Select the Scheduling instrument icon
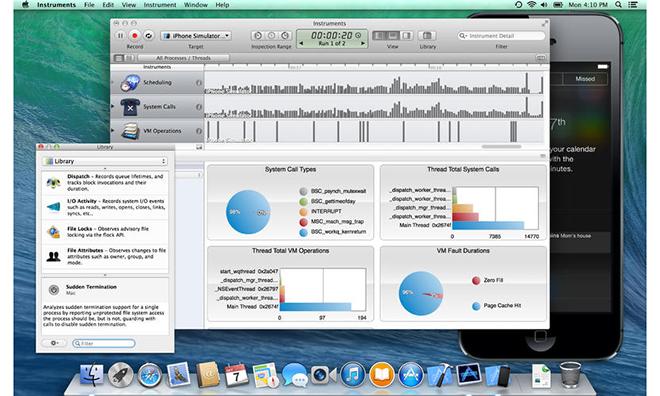This screenshot has height=396, width=660. click(x=130, y=83)
